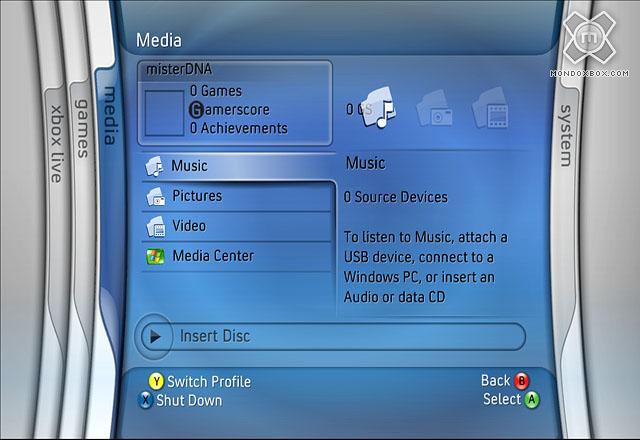Click the red B button icon
The height and width of the screenshot is (440, 640).
pos(521,381)
